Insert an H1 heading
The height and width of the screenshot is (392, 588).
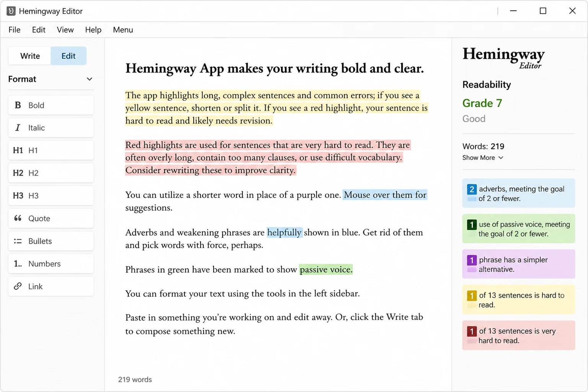51,150
